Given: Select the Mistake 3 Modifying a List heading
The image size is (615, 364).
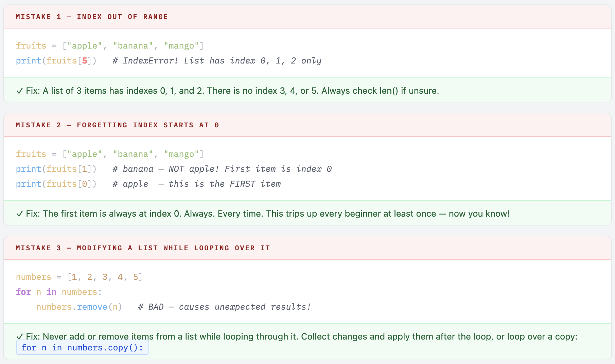Looking at the screenshot, I should point(143,248).
